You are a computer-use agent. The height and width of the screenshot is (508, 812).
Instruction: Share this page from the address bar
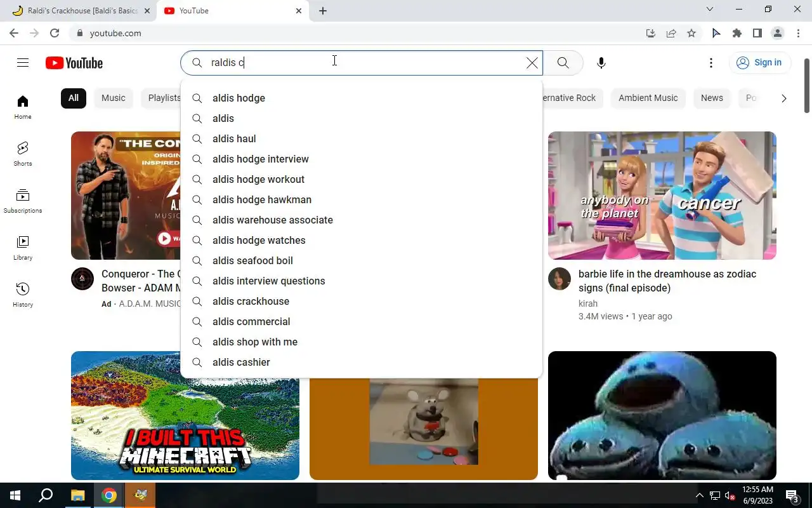tap(671, 33)
